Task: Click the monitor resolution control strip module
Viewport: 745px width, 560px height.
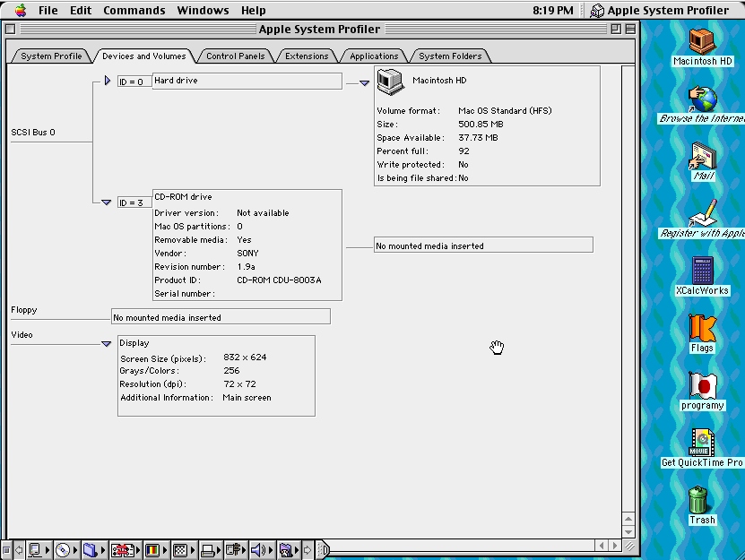Action: [x=183, y=550]
